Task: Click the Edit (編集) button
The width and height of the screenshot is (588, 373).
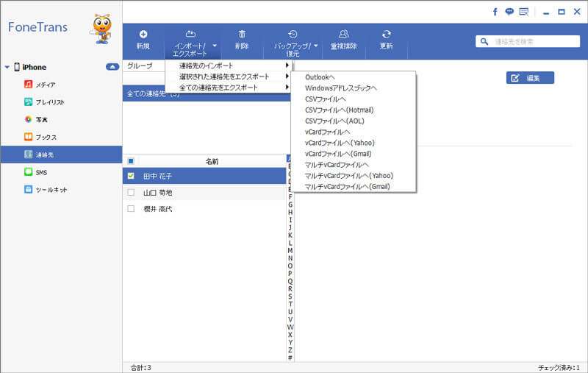Action: pos(530,78)
